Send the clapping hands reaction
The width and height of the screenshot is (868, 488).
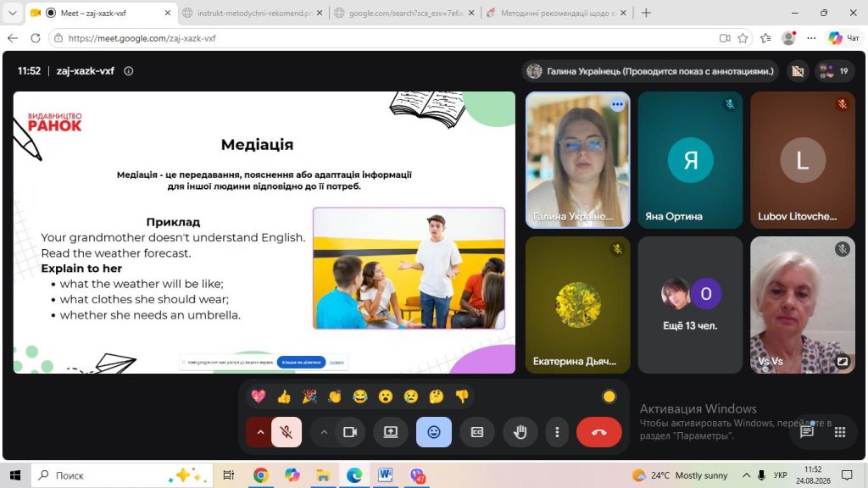(x=335, y=396)
